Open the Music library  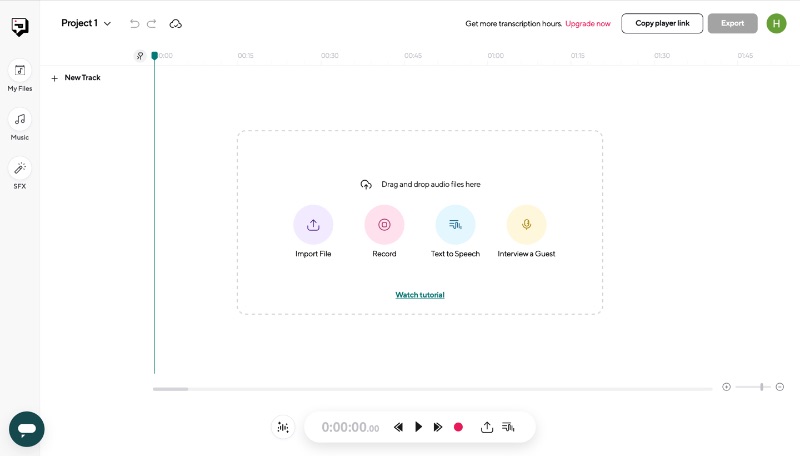pos(20,124)
